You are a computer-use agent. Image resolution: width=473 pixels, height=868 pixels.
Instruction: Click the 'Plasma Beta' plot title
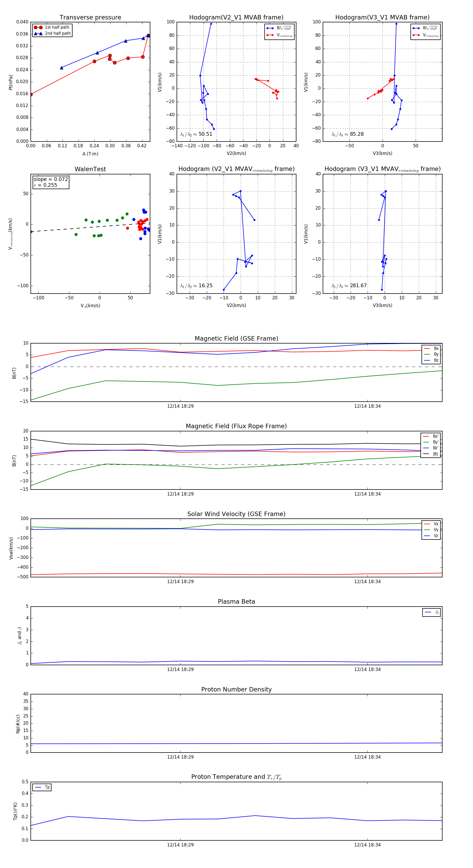point(236,602)
